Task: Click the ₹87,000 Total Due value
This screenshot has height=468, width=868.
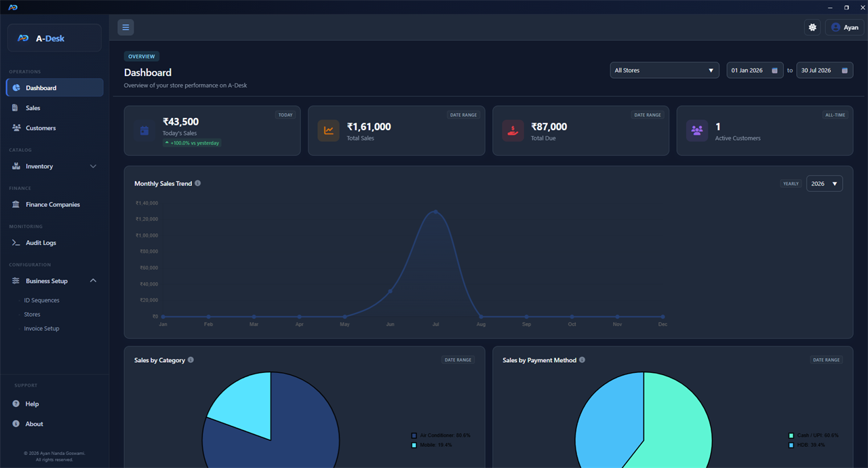Action: pyautogui.click(x=549, y=126)
